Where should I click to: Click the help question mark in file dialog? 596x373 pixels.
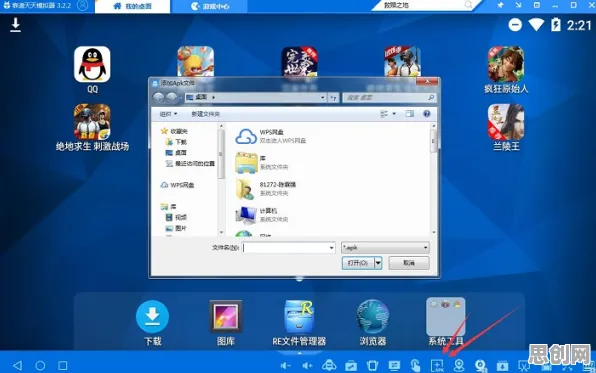pyautogui.click(x=426, y=114)
